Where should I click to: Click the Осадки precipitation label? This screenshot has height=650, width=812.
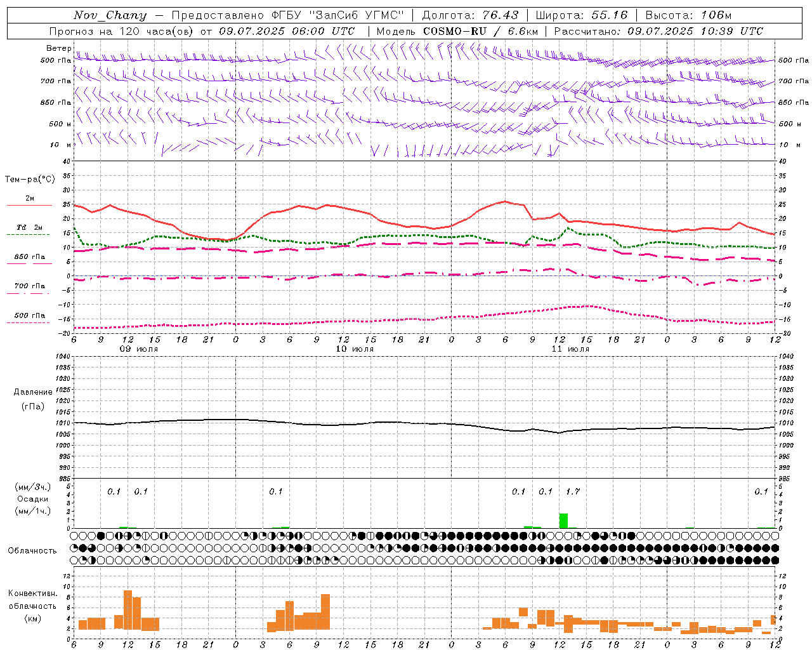(32, 499)
